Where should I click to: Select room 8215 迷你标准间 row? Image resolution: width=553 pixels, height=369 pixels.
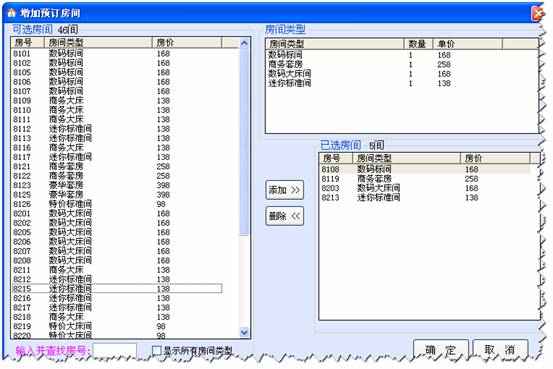(117, 289)
